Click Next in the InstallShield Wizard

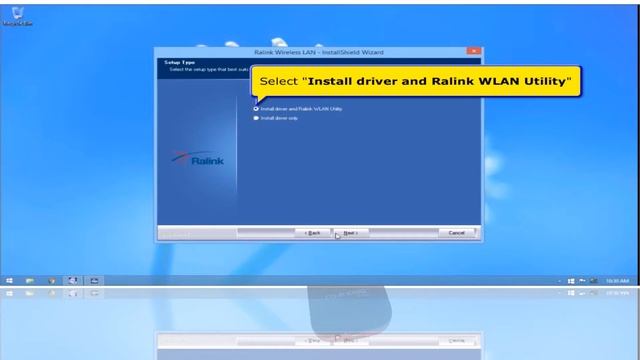tap(351, 233)
